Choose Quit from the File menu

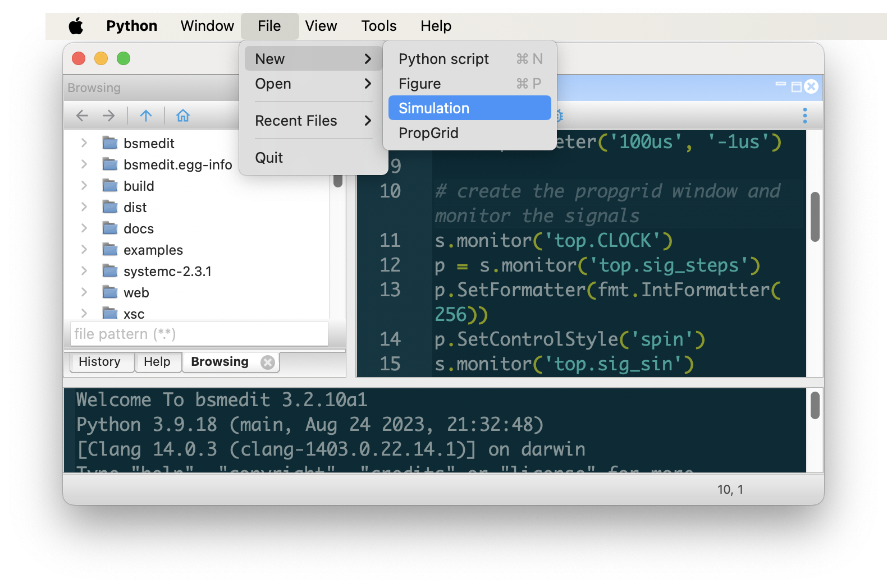click(x=313, y=158)
